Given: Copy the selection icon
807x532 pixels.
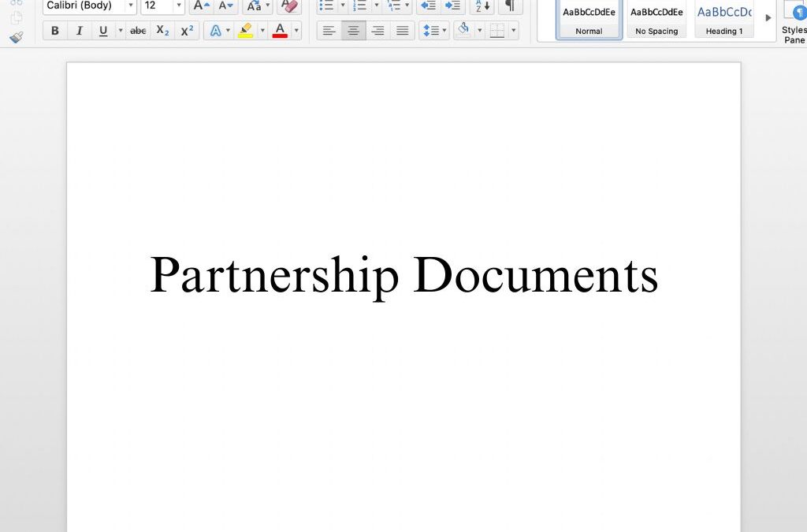Looking at the screenshot, I should click(17, 18).
